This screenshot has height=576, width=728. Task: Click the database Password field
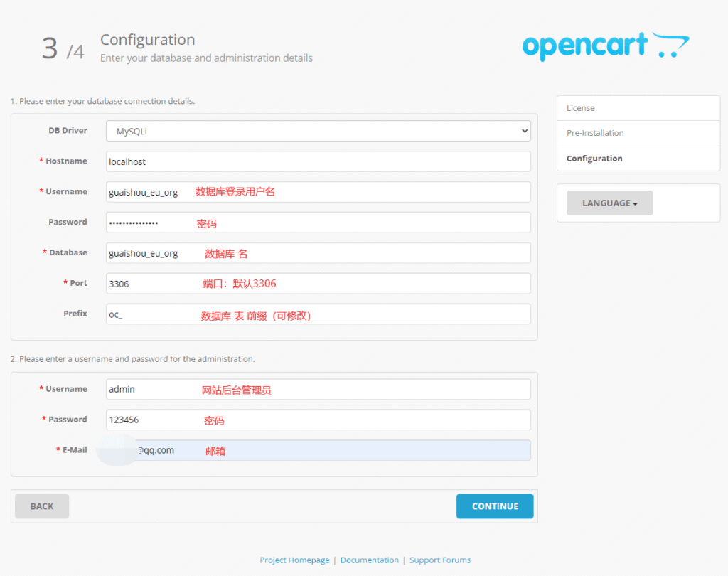[318, 223]
